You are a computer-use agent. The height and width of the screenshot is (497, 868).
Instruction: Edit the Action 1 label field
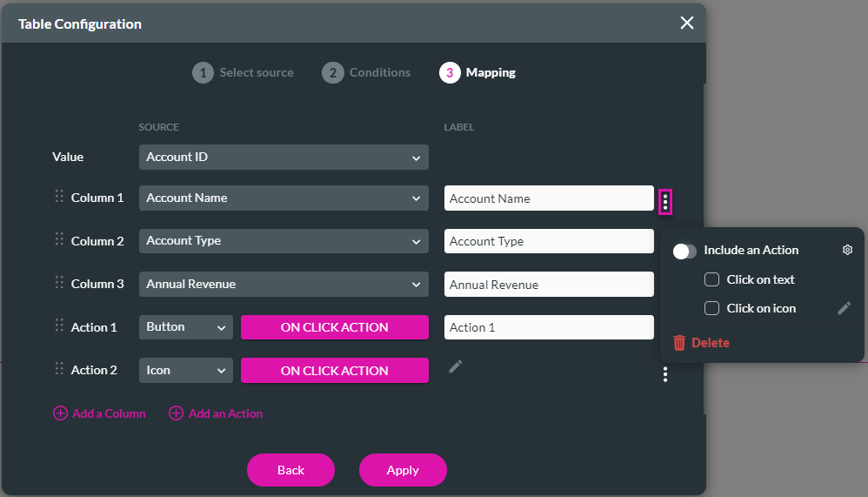tap(549, 327)
